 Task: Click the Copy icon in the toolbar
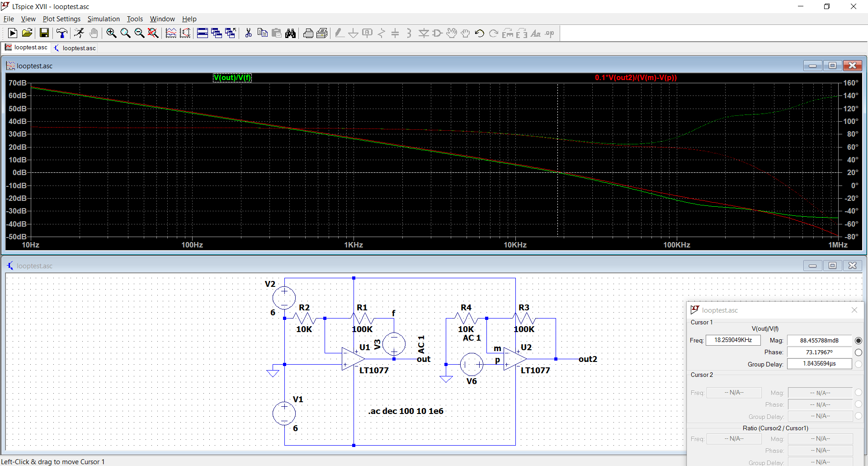[x=262, y=33]
